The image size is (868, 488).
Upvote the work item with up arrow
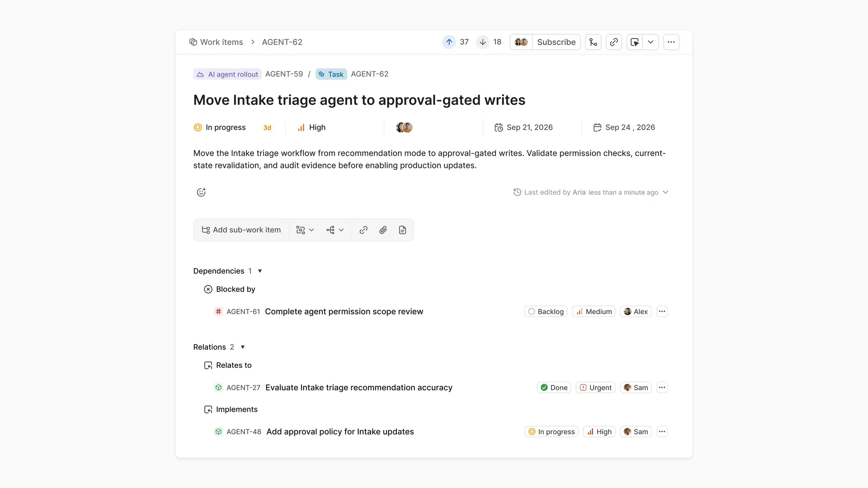click(449, 42)
